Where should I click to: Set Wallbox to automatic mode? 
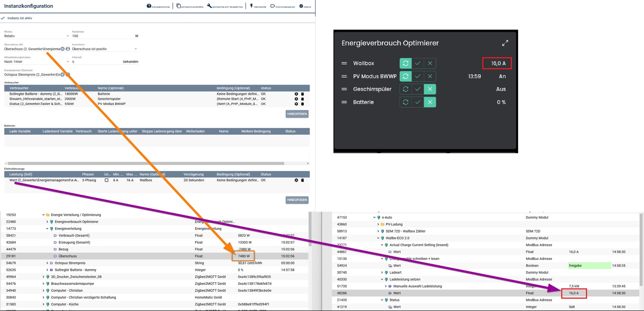pos(406,63)
